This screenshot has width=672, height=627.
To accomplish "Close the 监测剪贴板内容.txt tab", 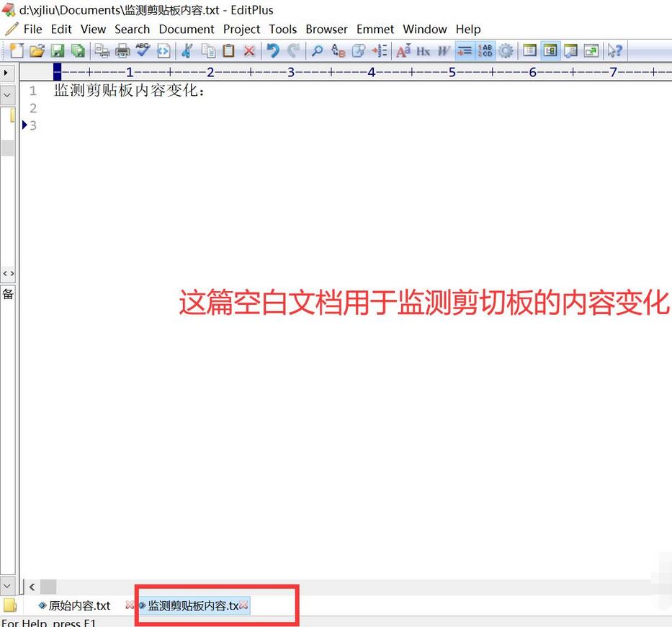I will tap(243, 605).
